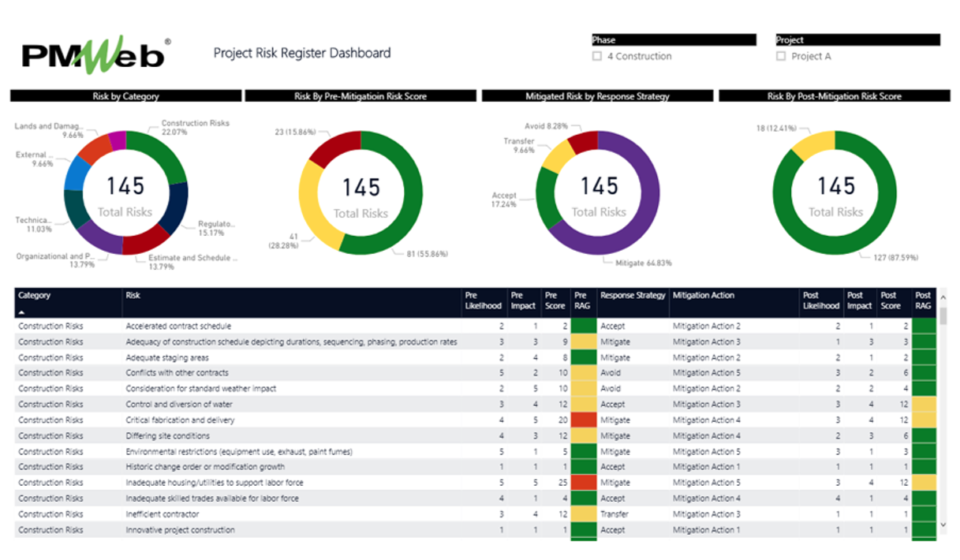960x560 pixels.
Task: Click the "Response Strategy" column header
Action: tap(632, 295)
